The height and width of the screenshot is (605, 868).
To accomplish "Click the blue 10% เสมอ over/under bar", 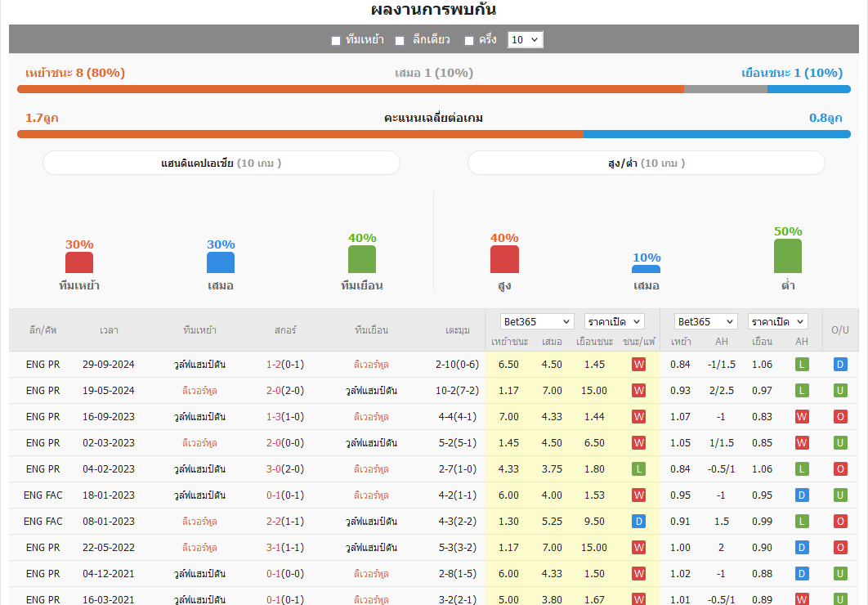I will 646,269.
